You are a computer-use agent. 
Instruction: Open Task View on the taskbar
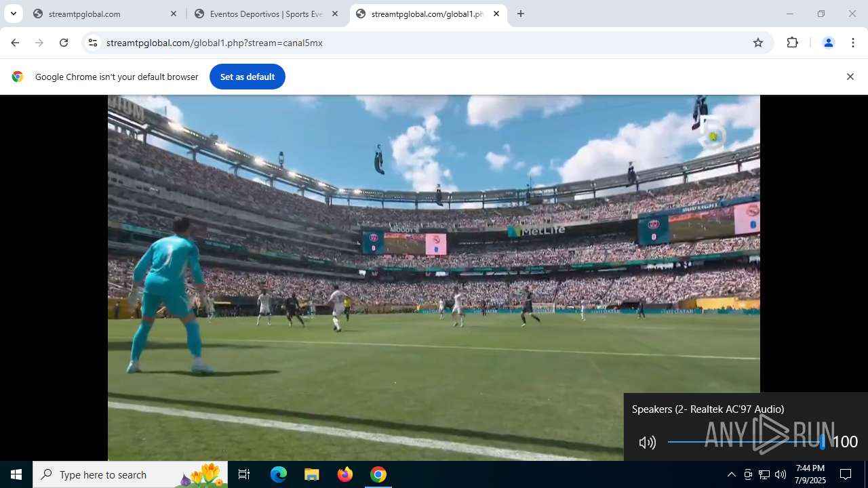pyautogui.click(x=244, y=474)
